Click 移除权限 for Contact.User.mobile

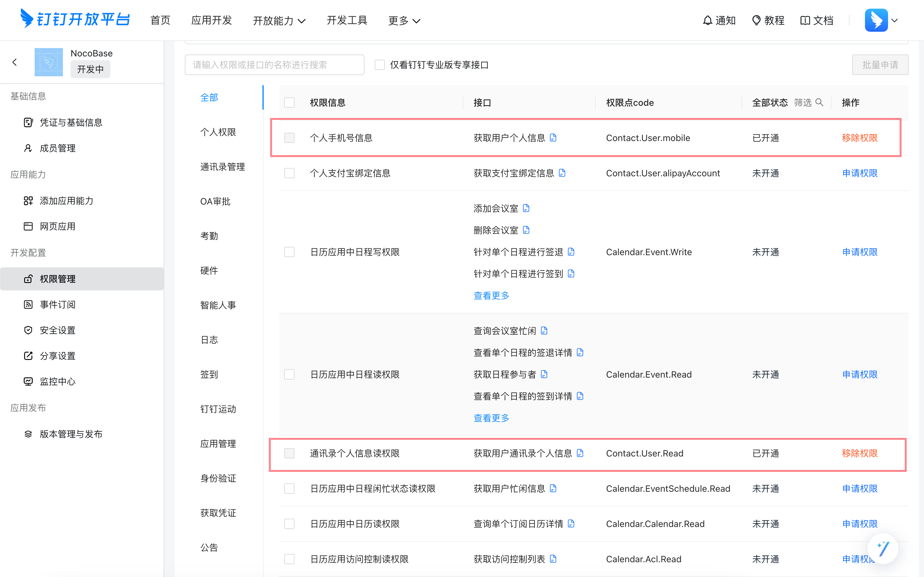coord(860,138)
